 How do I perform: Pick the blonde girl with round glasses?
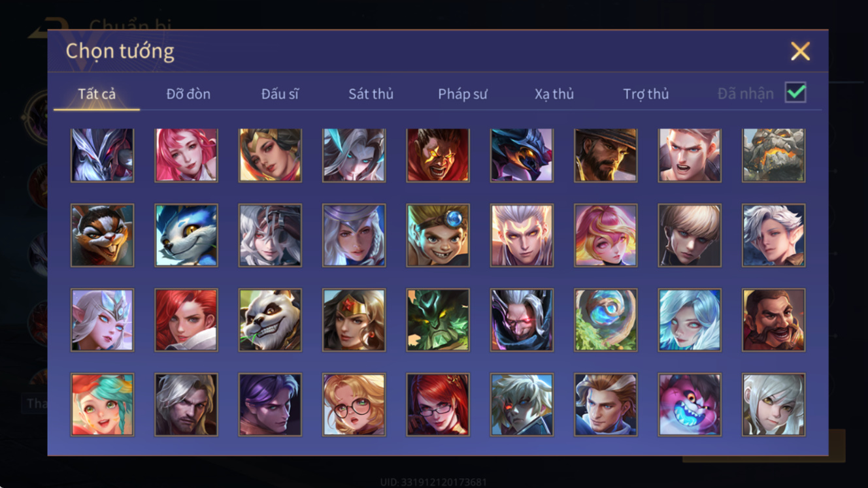[354, 404]
